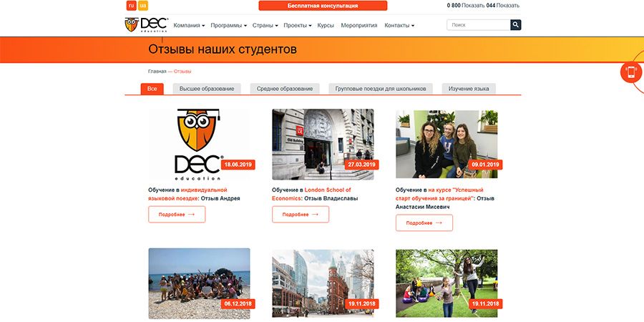644x322 pixels.
Task: Expand the Программы dropdown menu
Action: tap(230, 25)
